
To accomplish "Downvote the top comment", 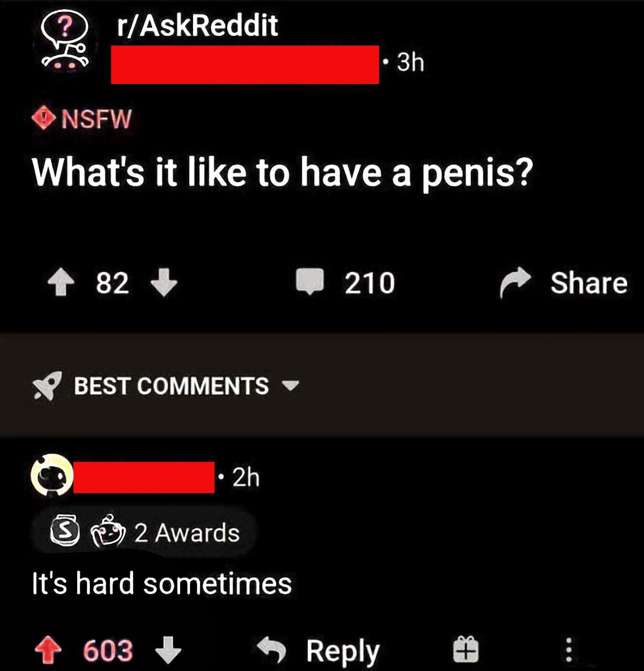I will [168, 651].
